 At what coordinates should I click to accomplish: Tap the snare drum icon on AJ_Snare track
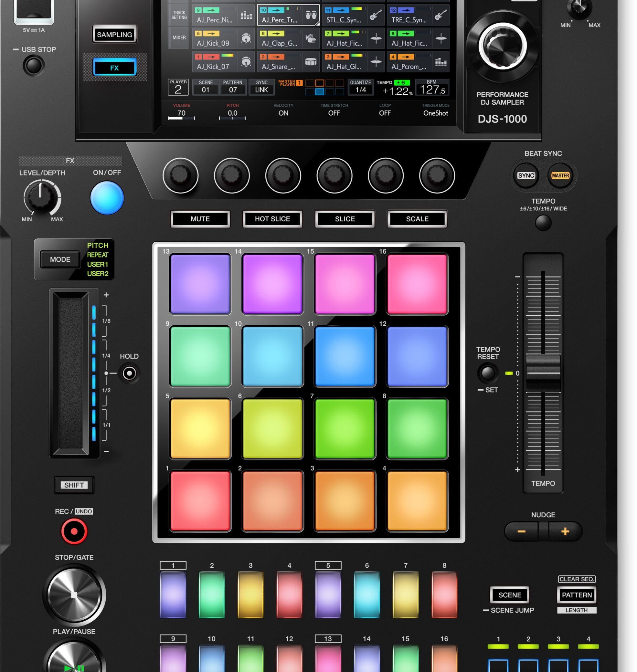[311, 61]
